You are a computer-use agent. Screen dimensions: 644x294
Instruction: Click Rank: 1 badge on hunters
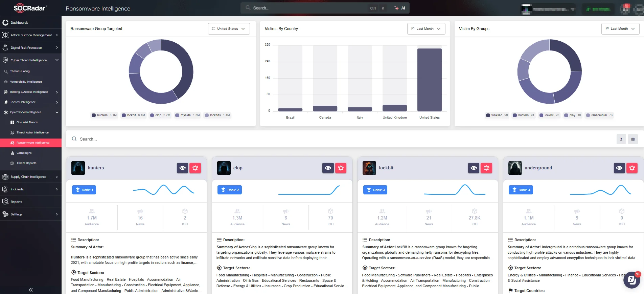pyautogui.click(x=84, y=190)
